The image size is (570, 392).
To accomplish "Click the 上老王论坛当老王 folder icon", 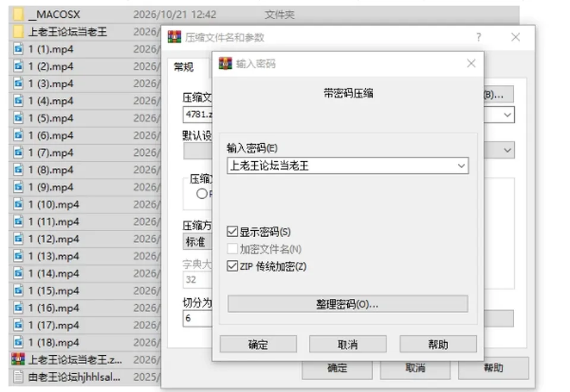I will point(18,31).
